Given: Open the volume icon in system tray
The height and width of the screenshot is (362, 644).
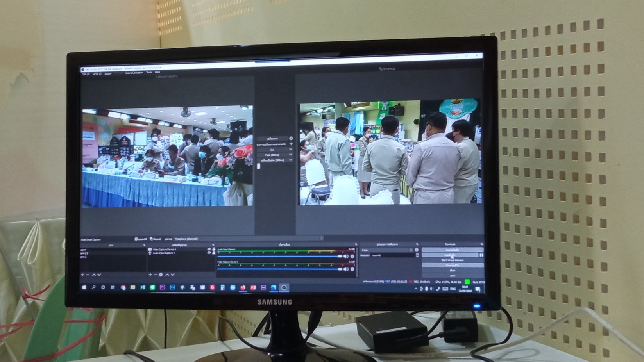Looking at the screenshot, I should (x=432, y=289).
